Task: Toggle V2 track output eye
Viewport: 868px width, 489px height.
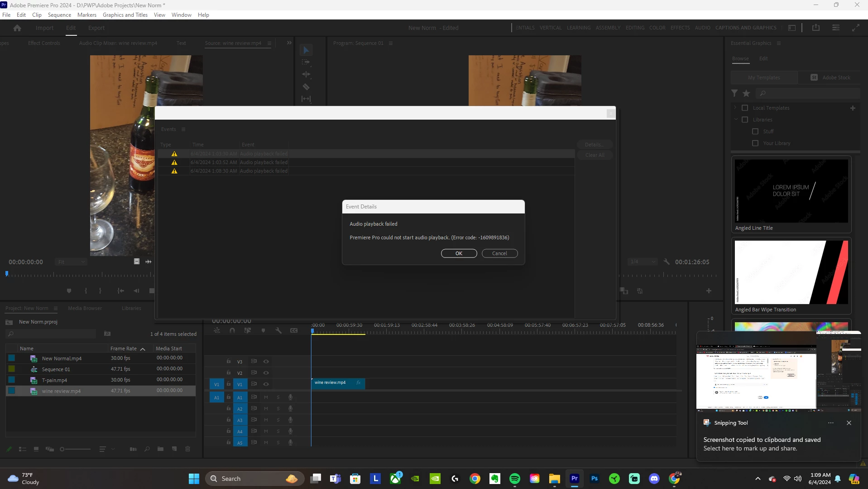Action: tap(266, 373)
